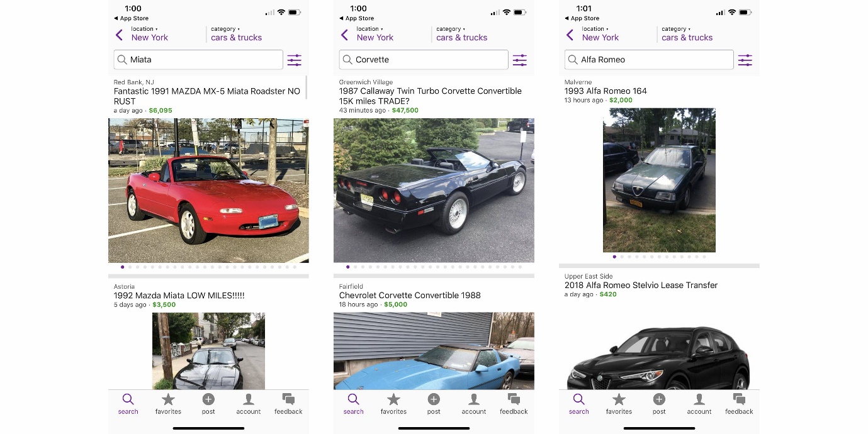Click the search field containing Corvette
Screen dimensions: 868x434
[x=424, y=60]
